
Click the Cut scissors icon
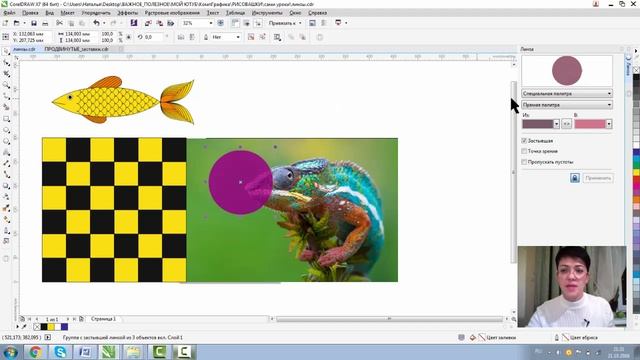(x=60, y=23)
